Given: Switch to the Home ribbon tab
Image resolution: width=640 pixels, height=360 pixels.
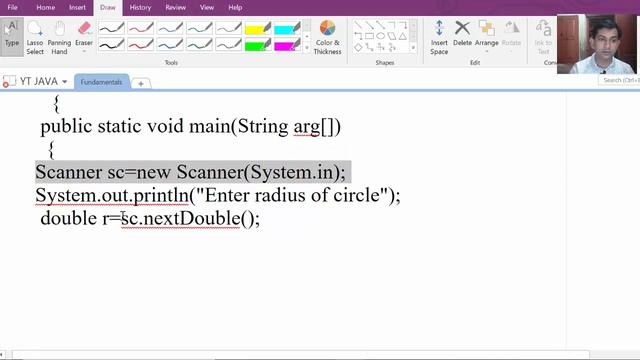Looking at the screenshot, I should (x=46, y=7).
